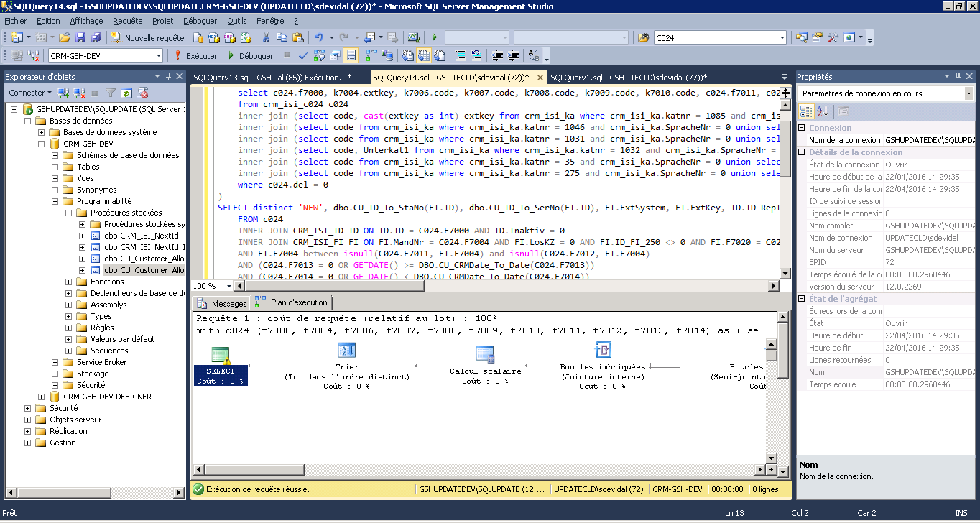
Task: Collapse the Détails de la connexion section
Action: tap(803, 152)
